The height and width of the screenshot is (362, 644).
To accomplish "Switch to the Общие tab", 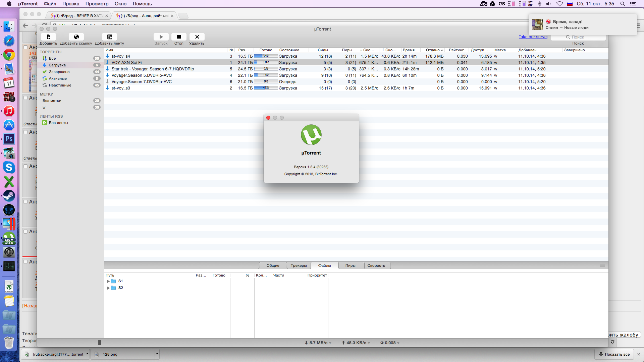I will (273, 265).
